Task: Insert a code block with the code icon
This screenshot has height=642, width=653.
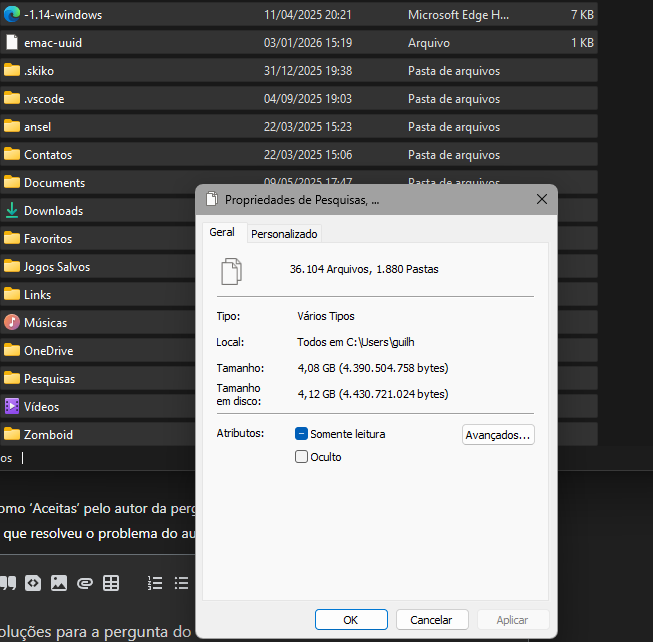Action: click(33, 583)
